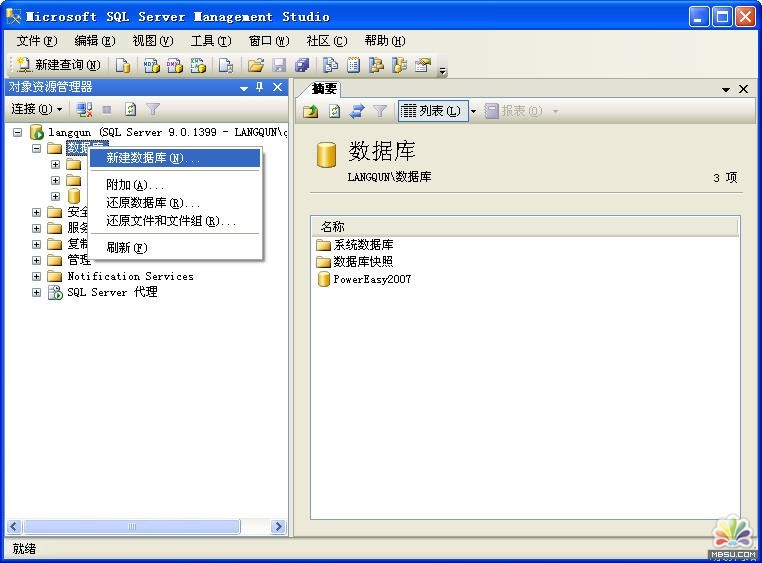Click the 新建查询 (New Query) toolbar button
Image resolution: width=762 pixels, height=563 pixels.
point(58,65)
